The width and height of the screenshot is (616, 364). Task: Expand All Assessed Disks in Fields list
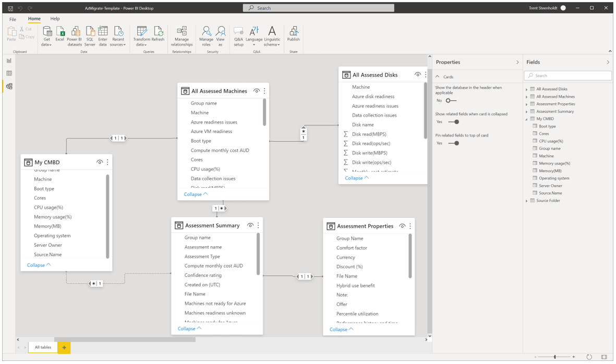tap(527, 90)
